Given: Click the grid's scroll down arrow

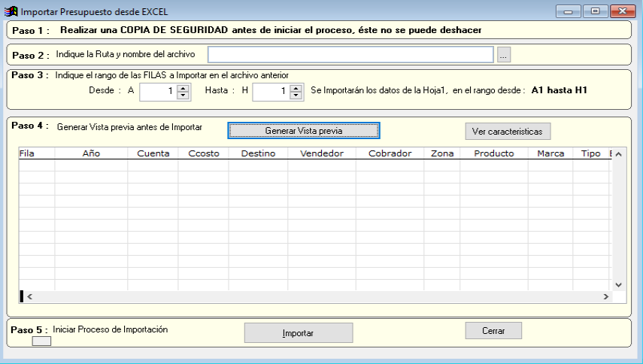Looking at the screenshot, I should click(x=619, y=285).
